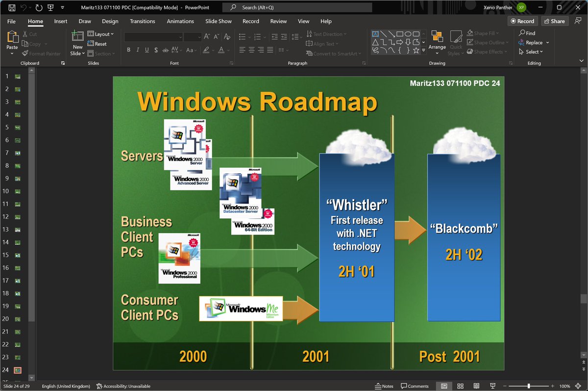The width and height of the screenshot is (588, 391).
Task: Select the Text Box shape in the gallery
Action: tap(375, 34)
